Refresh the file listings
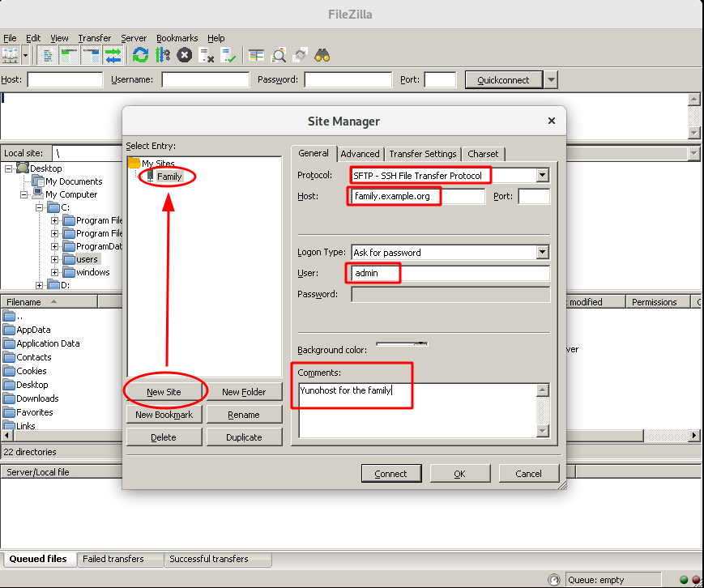This screenshot has width=704, height=588. pyautogui.click(x=139, y=55)
